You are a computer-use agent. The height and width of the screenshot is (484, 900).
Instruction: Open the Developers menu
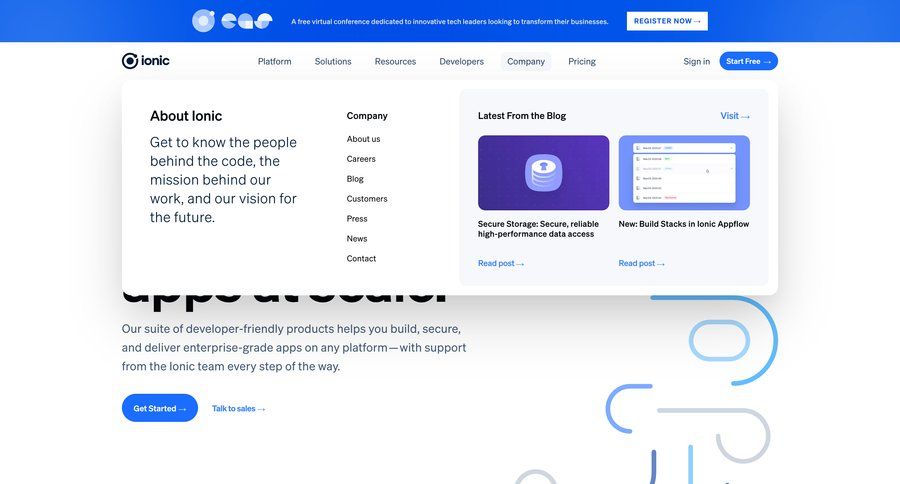461,61
